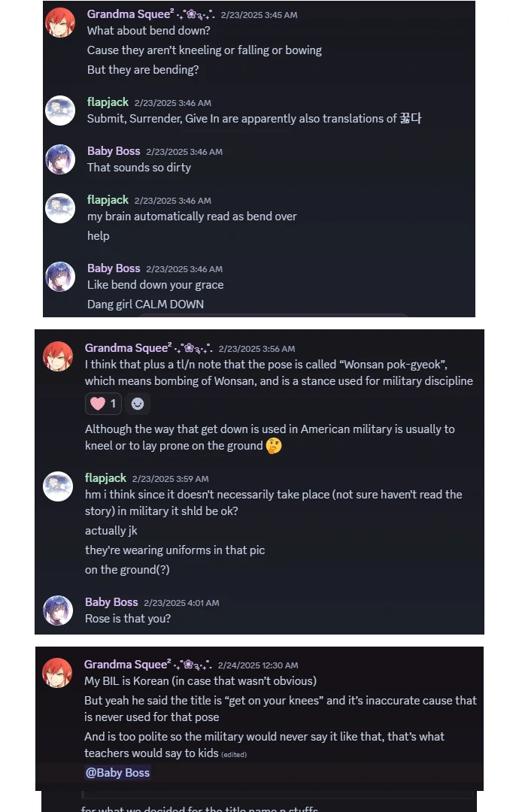Toggle the heart reaction with count 1
This screenshot has height=812, width=519.
click(104, 404)
